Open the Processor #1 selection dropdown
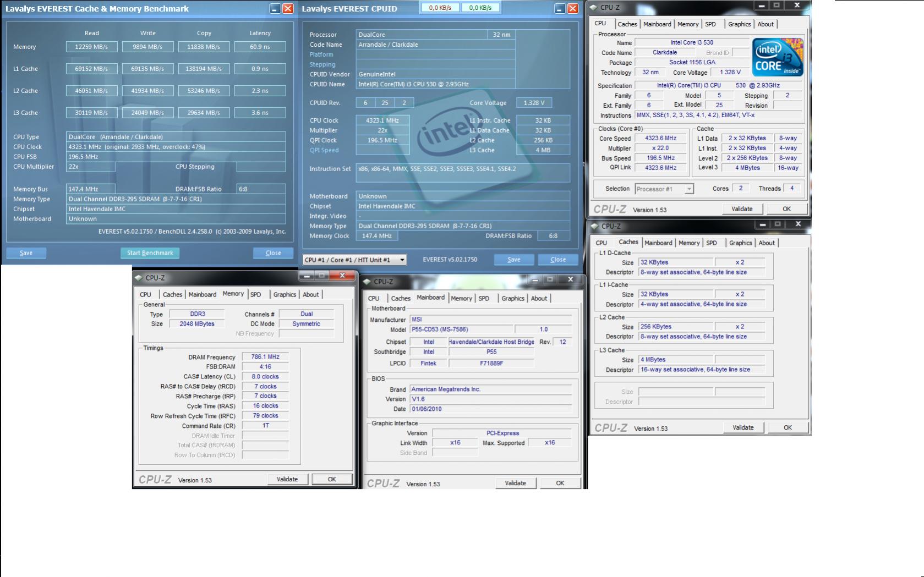Viewport: 924px width, 577px height. [x=688, y=189]
